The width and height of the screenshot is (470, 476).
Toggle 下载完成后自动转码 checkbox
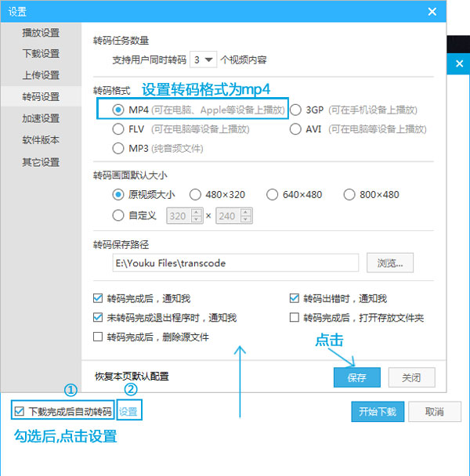point(19,411)
